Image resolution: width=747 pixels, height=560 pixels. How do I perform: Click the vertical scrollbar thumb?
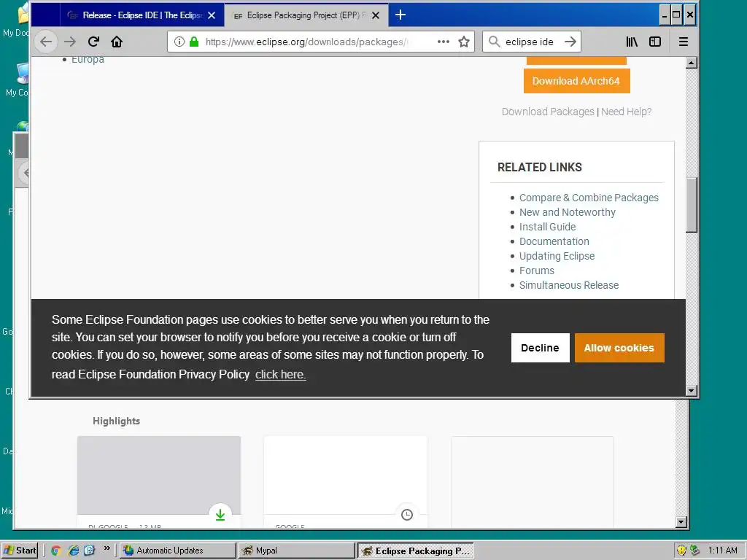pyautogui.click(x=692, y=205)
